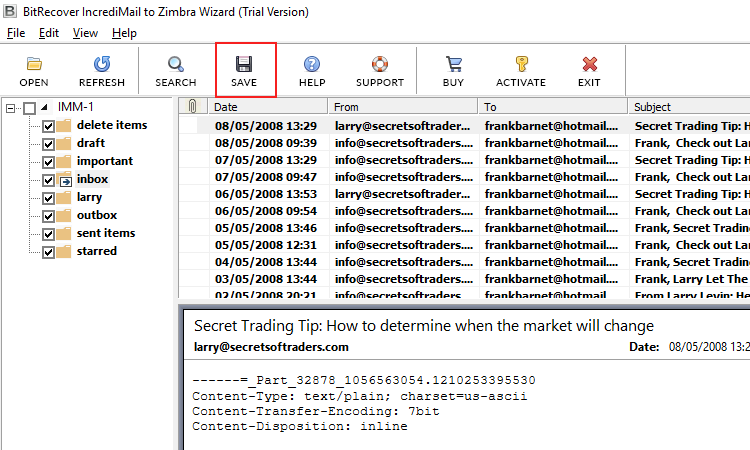The image size is (750, 450).
Task: Click the outbox folder icon
Action: (64, 216)
